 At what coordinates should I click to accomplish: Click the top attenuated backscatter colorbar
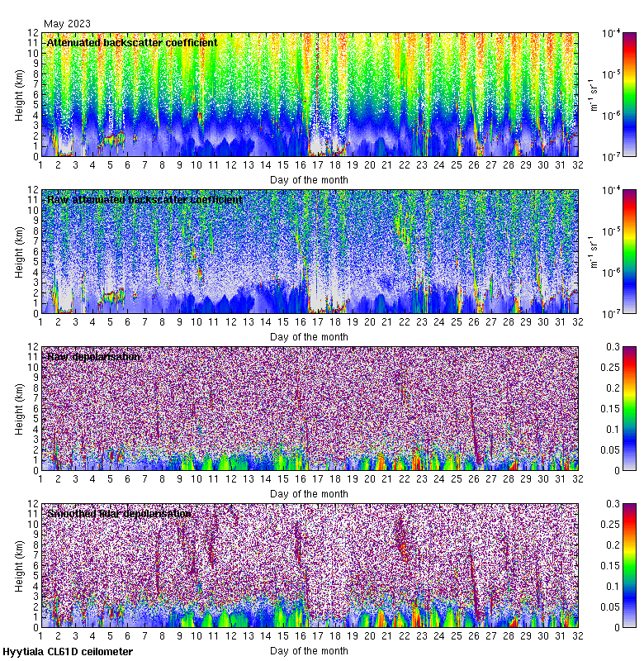pos(606,94)
